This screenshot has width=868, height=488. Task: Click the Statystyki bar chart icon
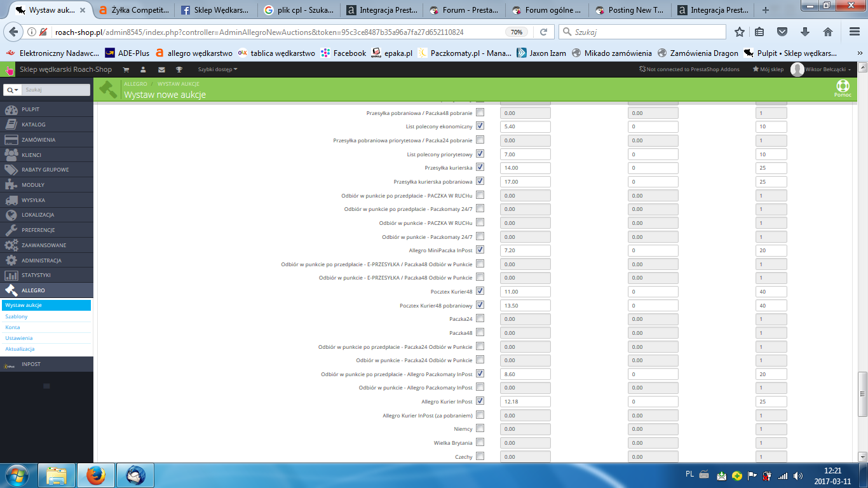tap(11, 275)
